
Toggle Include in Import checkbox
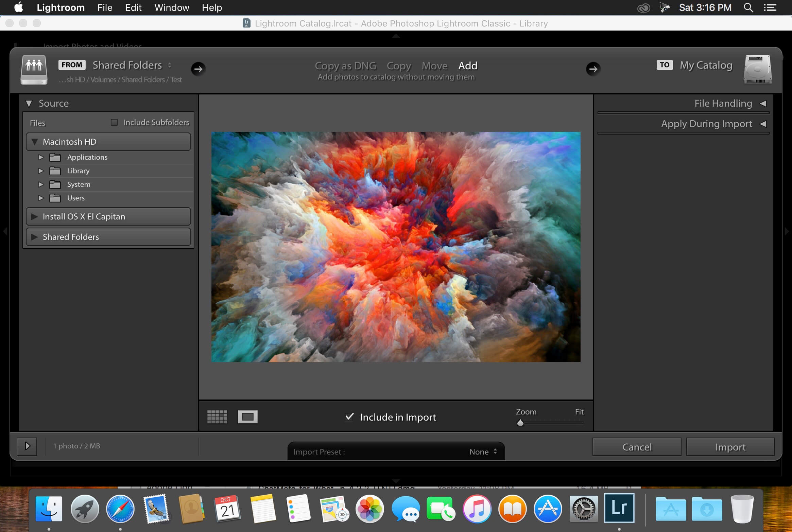pos(350,416)
